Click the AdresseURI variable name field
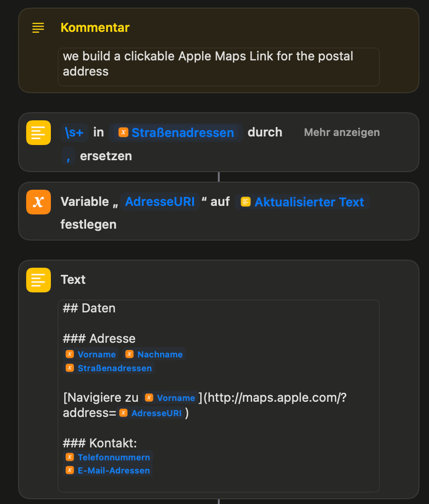The width and height of the screenshot is (429, 504). click(x=160, y=202)
